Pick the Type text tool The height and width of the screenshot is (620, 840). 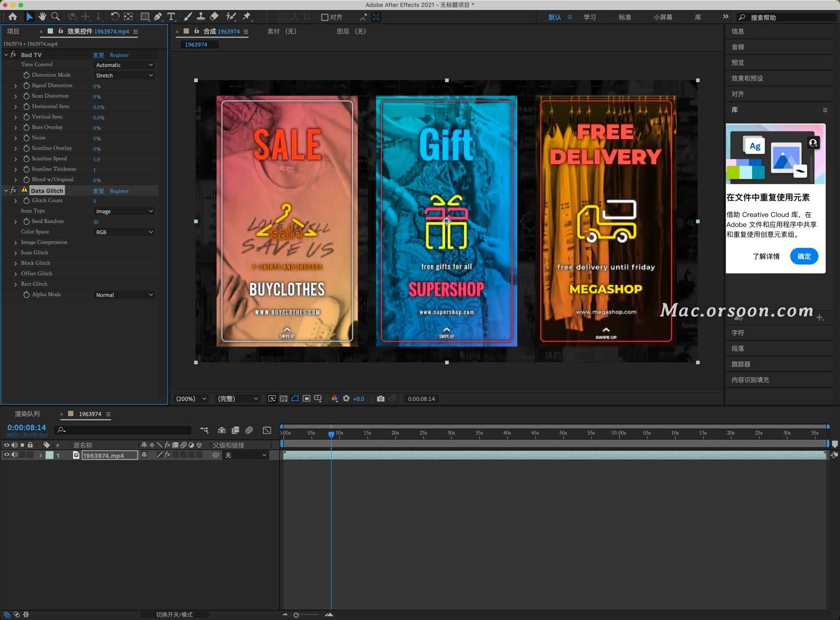pyautogui.click(x=171, y=17)
